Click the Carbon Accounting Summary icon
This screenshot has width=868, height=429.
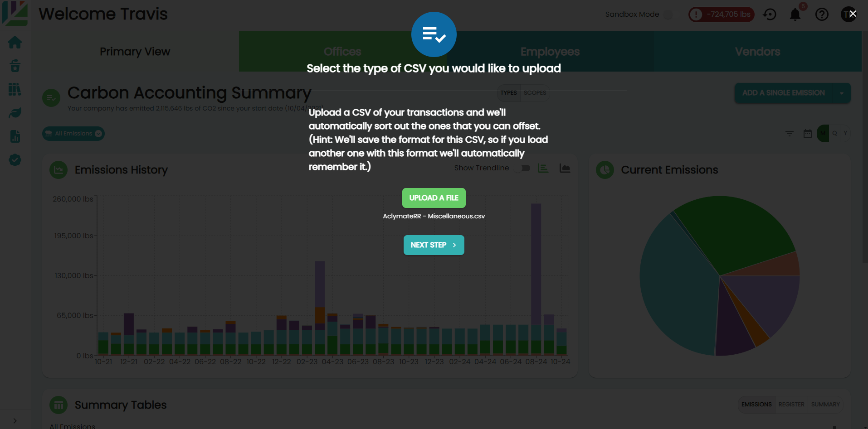pyautogui.click(x=51, y=98)
